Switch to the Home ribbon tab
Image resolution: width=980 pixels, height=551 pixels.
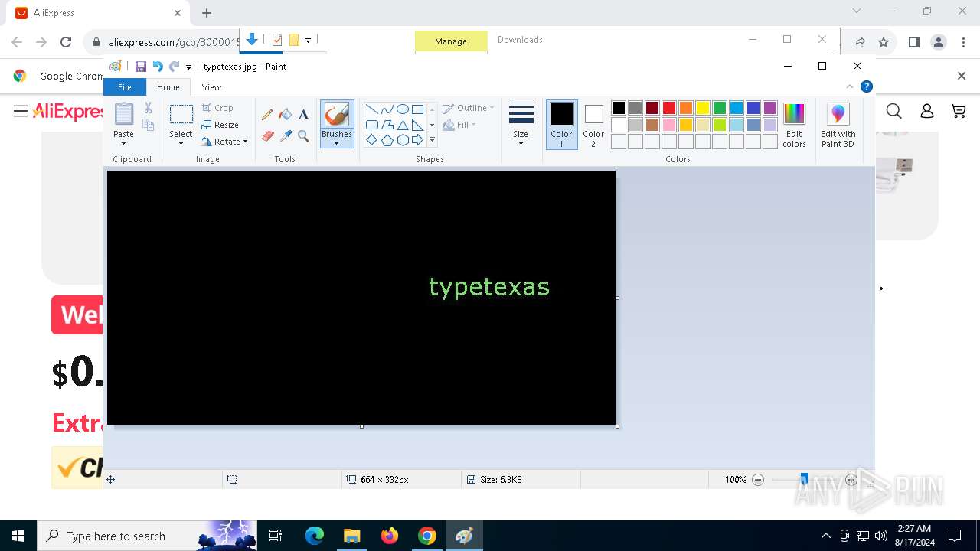click(168, 87)
